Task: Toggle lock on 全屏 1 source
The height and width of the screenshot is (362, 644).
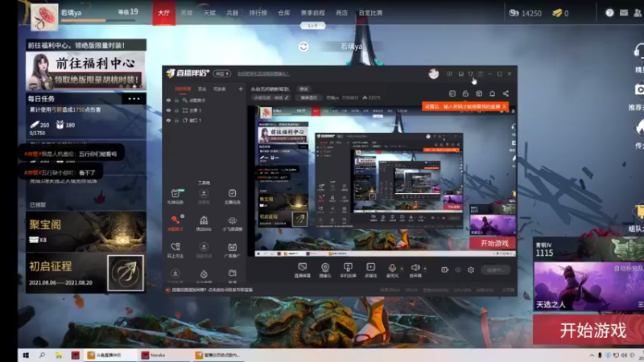Action: (176, 110)
